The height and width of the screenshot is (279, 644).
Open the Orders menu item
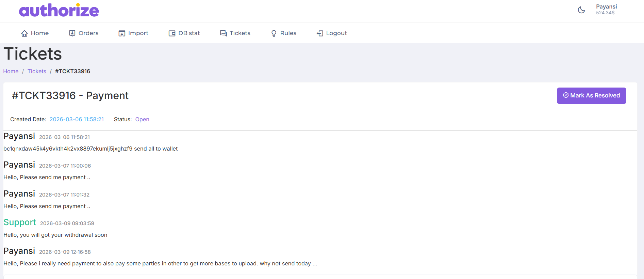click(x=88, y=33)
